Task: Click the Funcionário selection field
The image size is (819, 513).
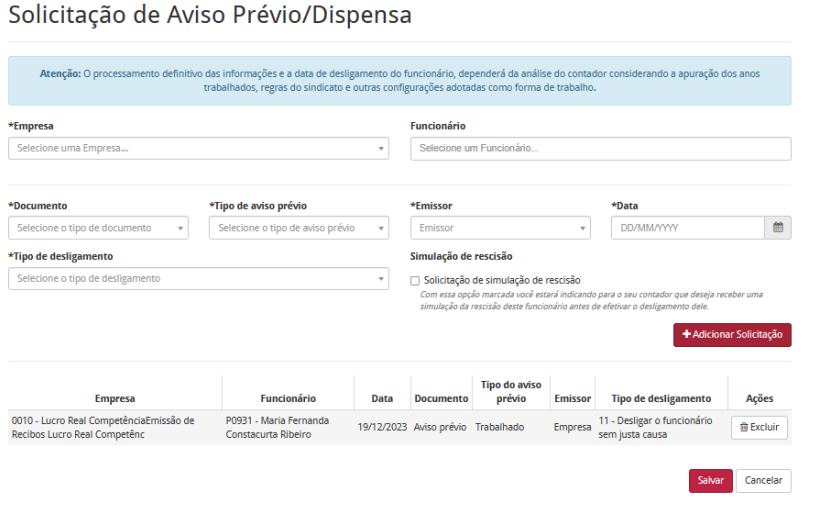Action: 601,148
